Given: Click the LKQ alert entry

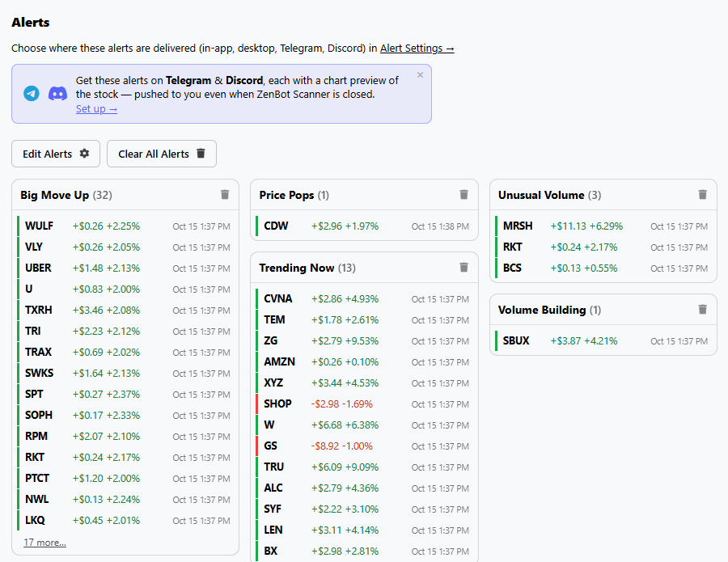Looking at the screenshot, I should (x=125, y=520).
